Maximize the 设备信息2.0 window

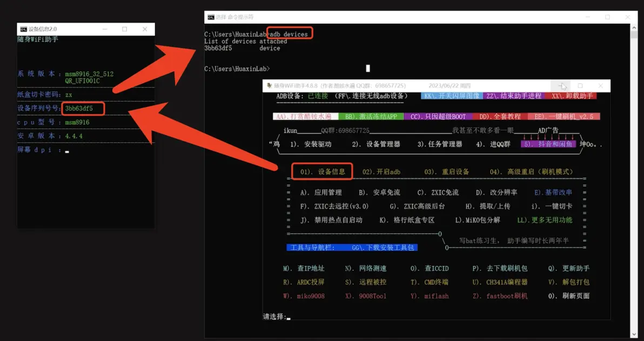click(x=124, y=29)
